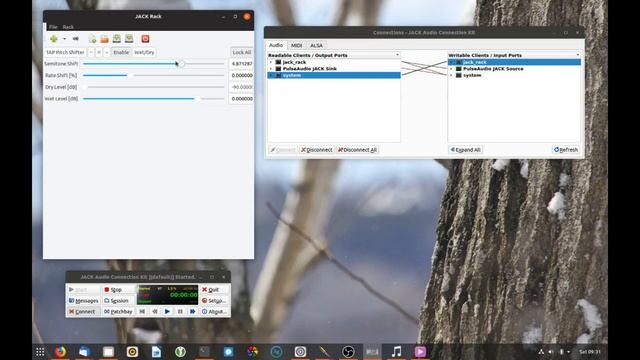
Task: Expand jack_rack under Writable Clients
Action: click(x=451, y=62)
